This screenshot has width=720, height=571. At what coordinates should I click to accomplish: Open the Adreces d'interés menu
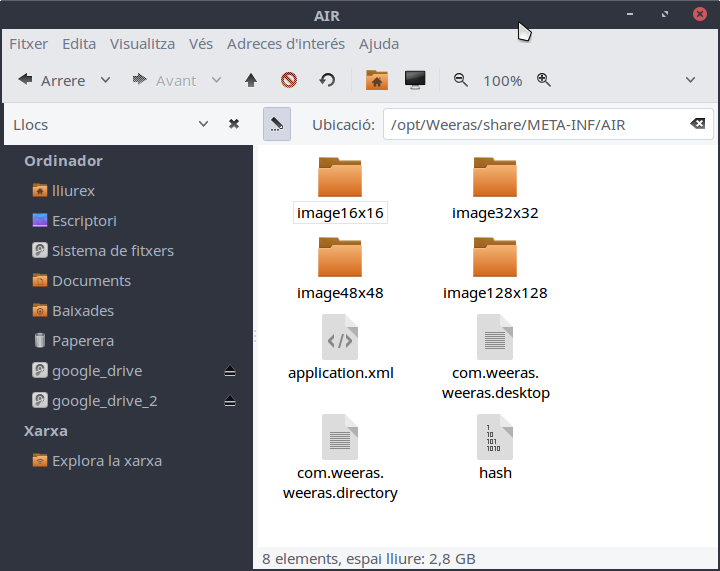(x=285, y=44)
